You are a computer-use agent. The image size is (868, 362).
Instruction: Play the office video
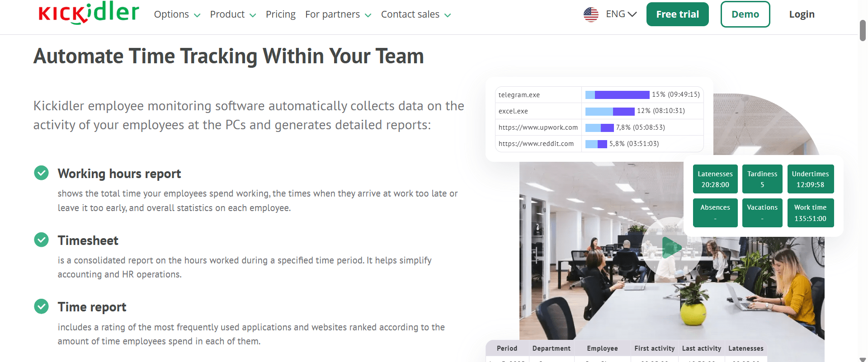671,247
